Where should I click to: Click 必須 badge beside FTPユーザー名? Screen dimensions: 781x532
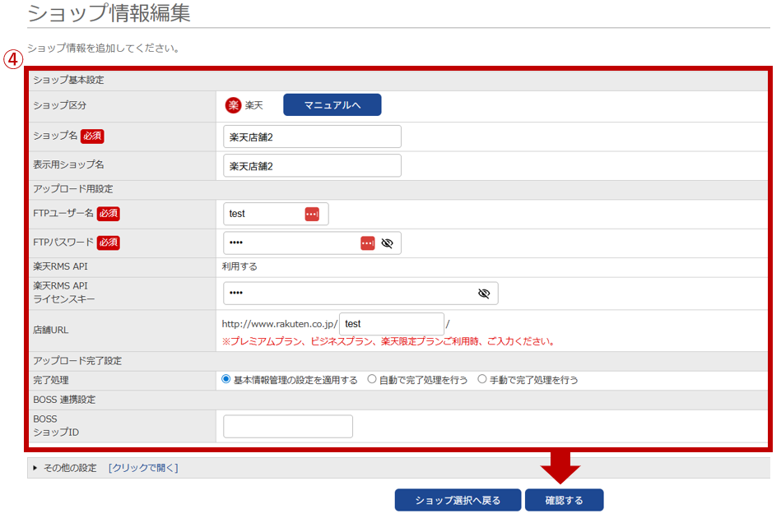pos(108,214)
